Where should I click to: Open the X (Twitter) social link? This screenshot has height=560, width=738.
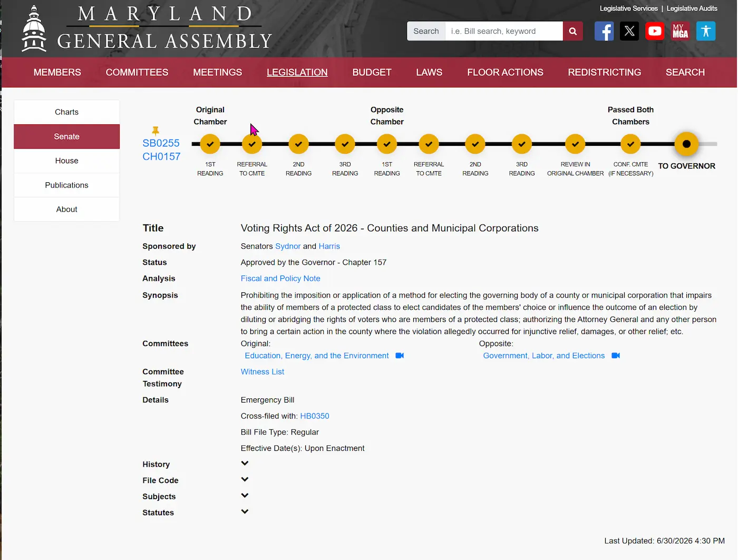(x=629, y=31)
